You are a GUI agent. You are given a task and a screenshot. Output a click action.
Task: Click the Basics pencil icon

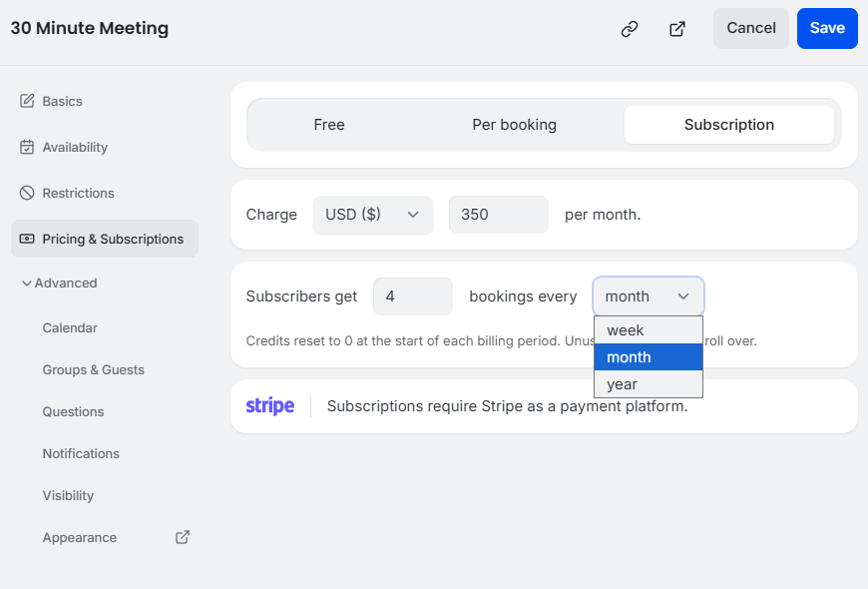point(27,101)
